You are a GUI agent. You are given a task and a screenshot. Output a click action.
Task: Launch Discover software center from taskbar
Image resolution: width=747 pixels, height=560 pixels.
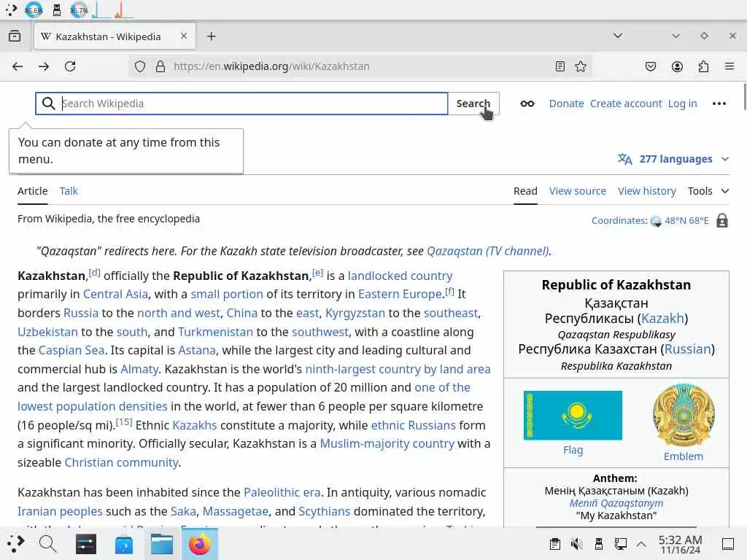[x=124, y=544]
